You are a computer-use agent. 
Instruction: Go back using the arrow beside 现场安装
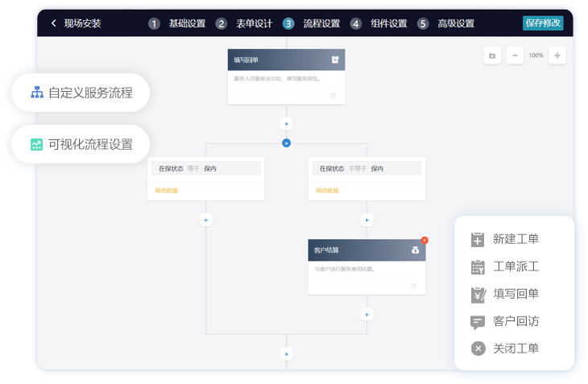(54, 23)
